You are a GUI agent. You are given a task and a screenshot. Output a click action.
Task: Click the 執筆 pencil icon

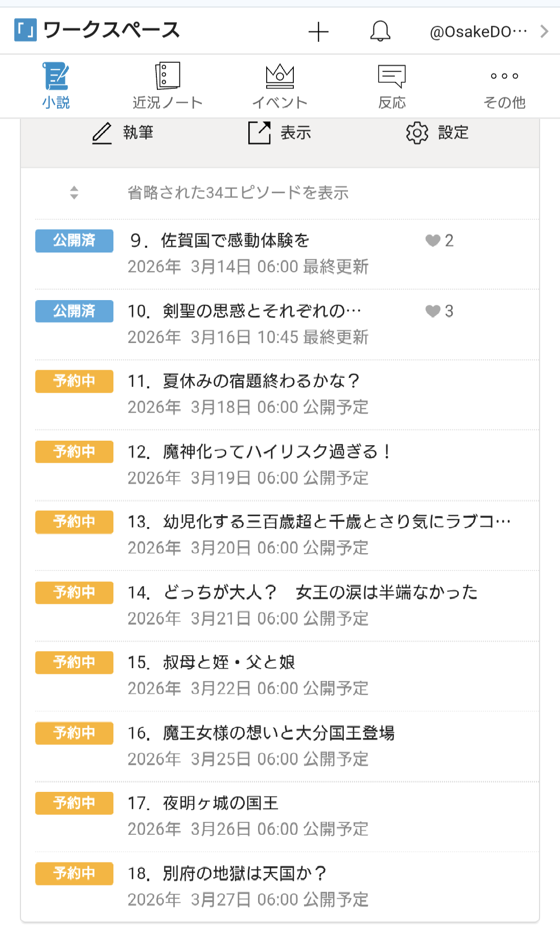pos(102,133)
